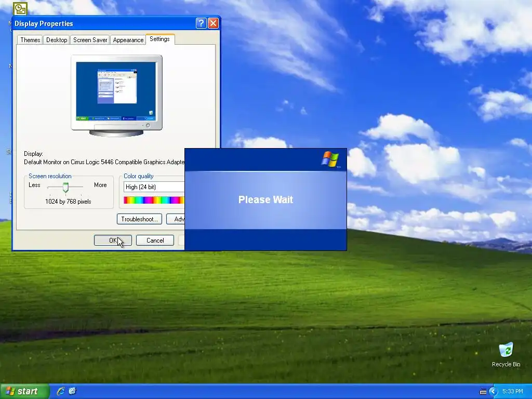Launch Internet Explorer from quick launch

(61, 391)
